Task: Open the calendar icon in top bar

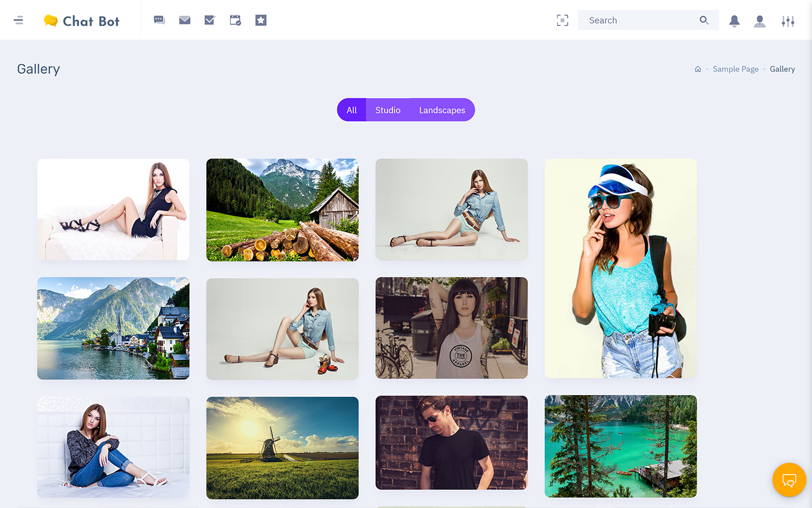Action: (235, 20)
